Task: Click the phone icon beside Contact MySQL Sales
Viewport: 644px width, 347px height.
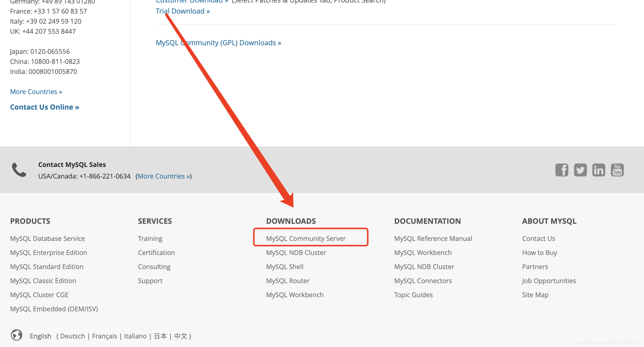Action: (x=19, y=170)
